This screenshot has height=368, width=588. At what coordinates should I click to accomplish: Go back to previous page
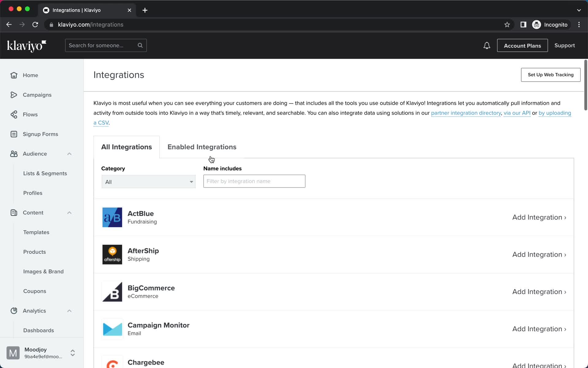[9, 25]
